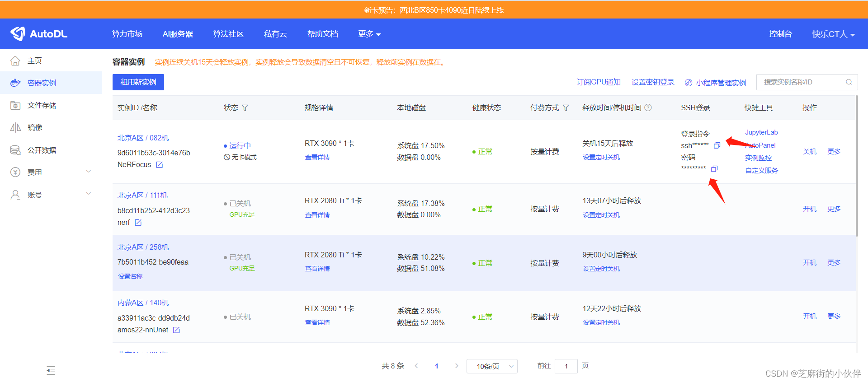
Task: View 查看详情 for the 082机 RTX 3090
Action: [317, 157]
